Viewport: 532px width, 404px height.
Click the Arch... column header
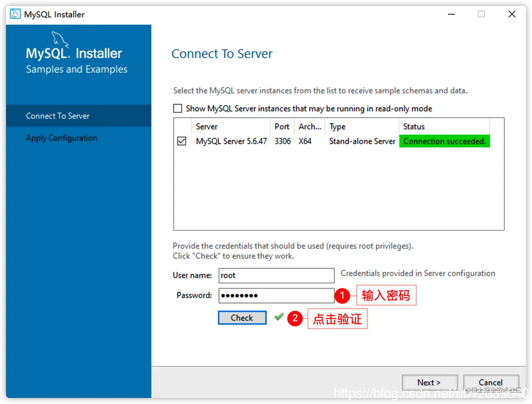point(310,127)
